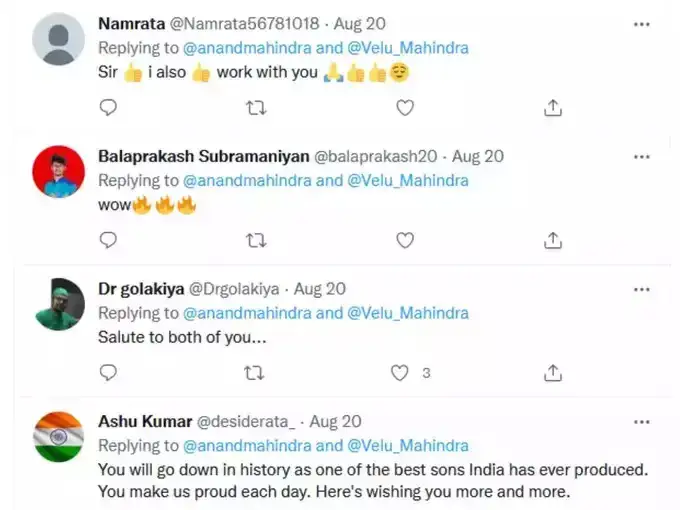Share Namrata's tweet
This screenshot has height=510, width=680.
click(x=552, y=108)
